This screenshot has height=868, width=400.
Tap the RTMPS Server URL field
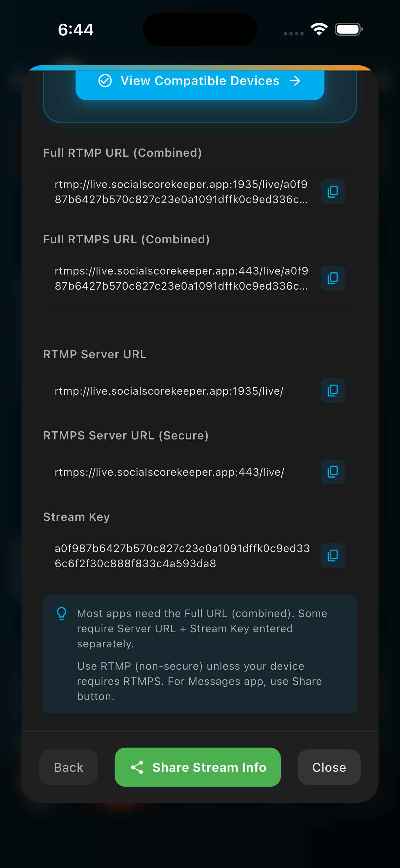click(182, 472)
